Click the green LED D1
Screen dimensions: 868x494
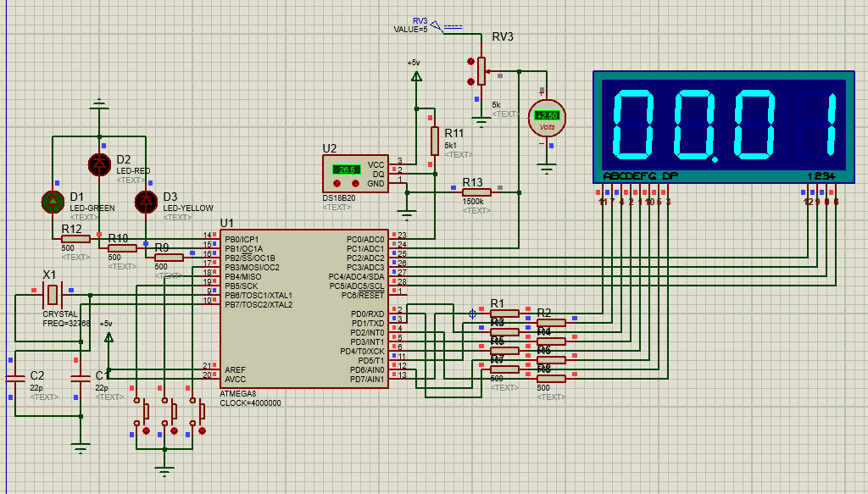coord(53,202)
